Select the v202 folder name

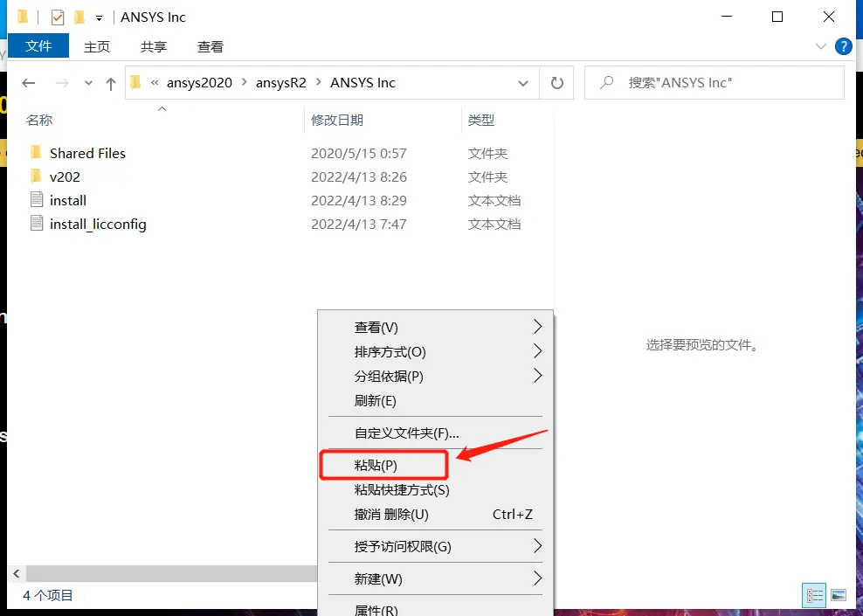click(x=65, y=176)
